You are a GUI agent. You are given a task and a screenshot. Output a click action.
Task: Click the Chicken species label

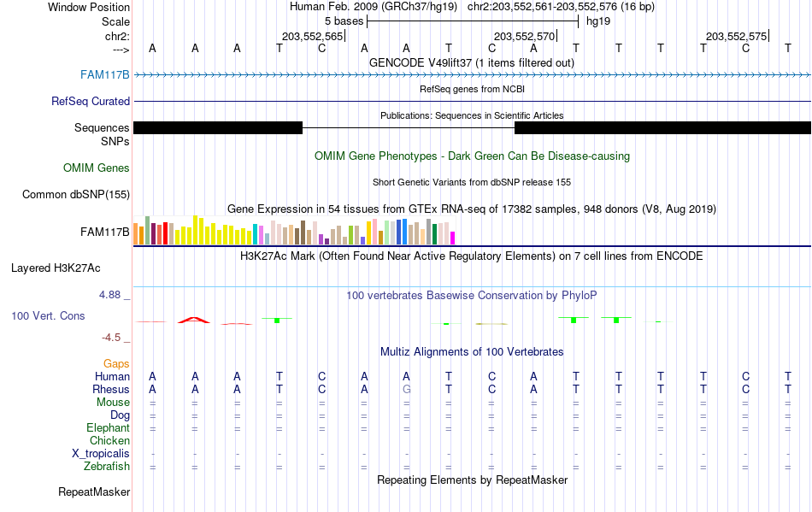click(x=109, y=440)
